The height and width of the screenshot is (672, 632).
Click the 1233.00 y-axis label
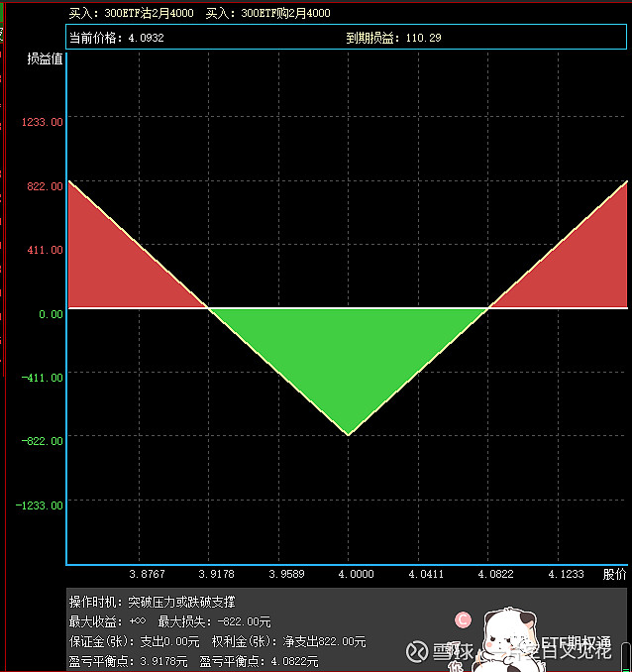[x=42, y=122]
